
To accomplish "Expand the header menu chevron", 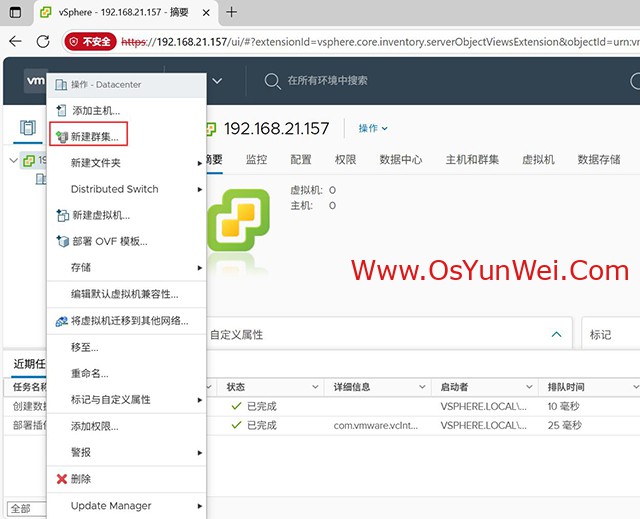I will pos(217,81).
